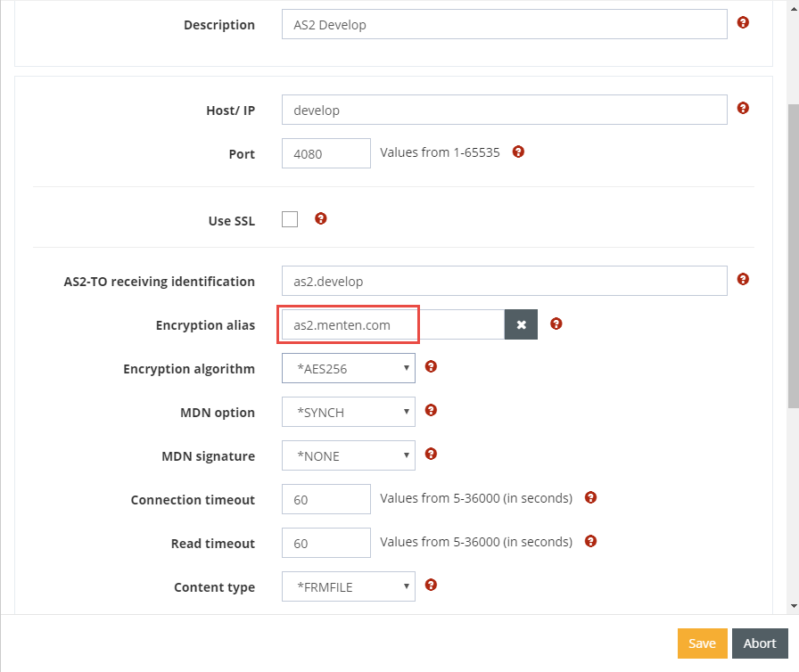Click help icon next to Description field
The image size is (799, 672).
tap(743, 23)
